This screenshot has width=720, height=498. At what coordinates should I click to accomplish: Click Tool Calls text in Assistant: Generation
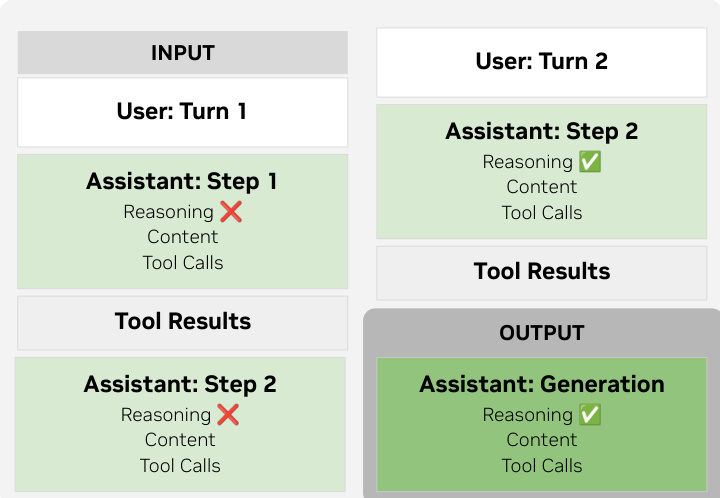(x=541, y=466)
